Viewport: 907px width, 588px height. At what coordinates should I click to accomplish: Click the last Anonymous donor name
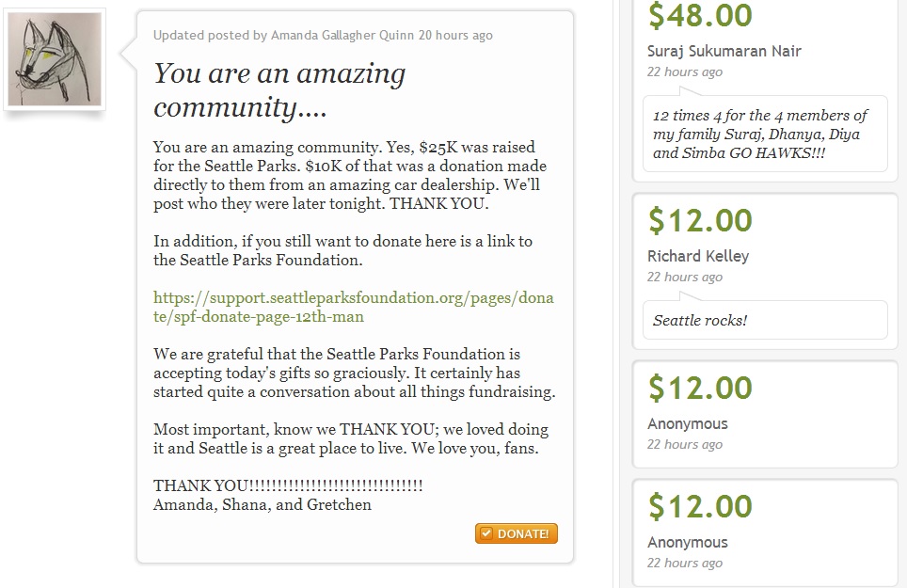(x=687, y=543)
